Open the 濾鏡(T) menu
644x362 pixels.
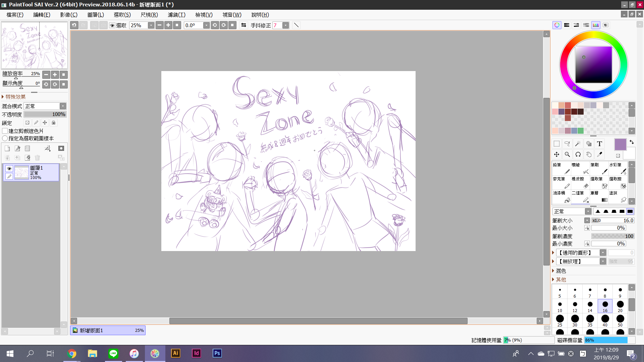pyautogui.click(x=176, y=15)
